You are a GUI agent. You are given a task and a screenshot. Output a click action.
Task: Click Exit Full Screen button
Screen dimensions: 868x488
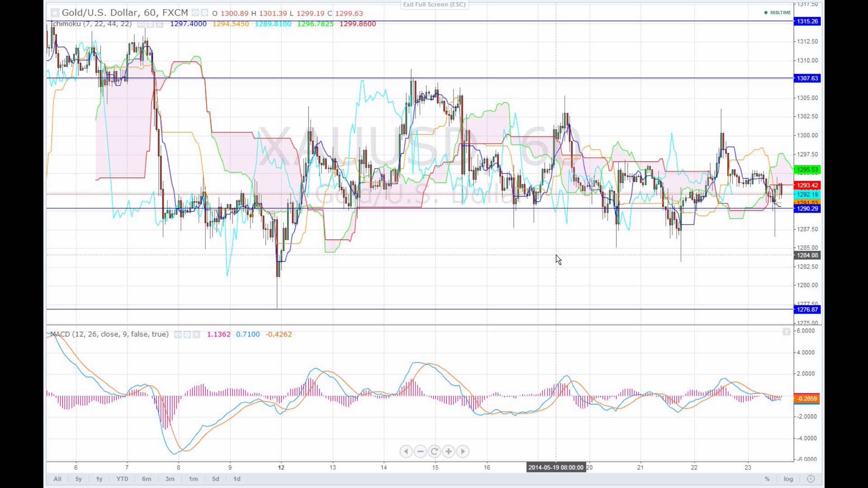tap(434, 5)
